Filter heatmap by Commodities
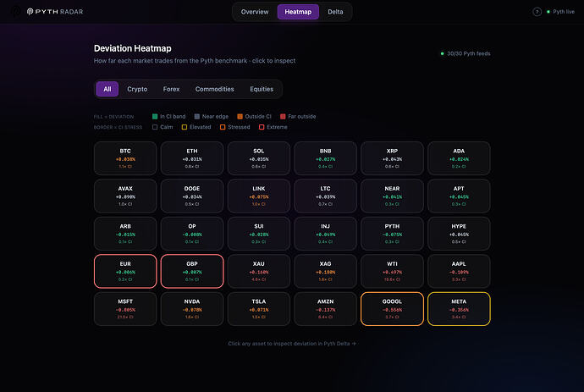The height and width of the screenshot is (392, 584). point(214,89)
